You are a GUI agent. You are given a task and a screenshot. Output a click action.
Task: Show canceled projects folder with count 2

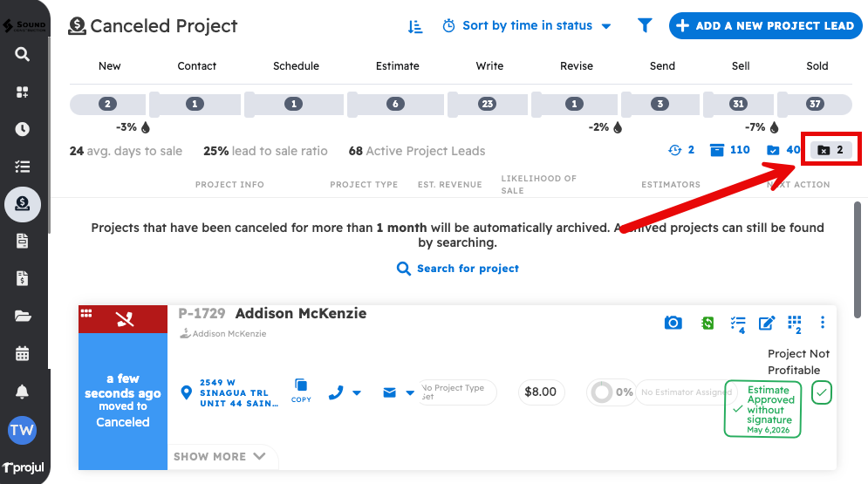tap(831, 150)
